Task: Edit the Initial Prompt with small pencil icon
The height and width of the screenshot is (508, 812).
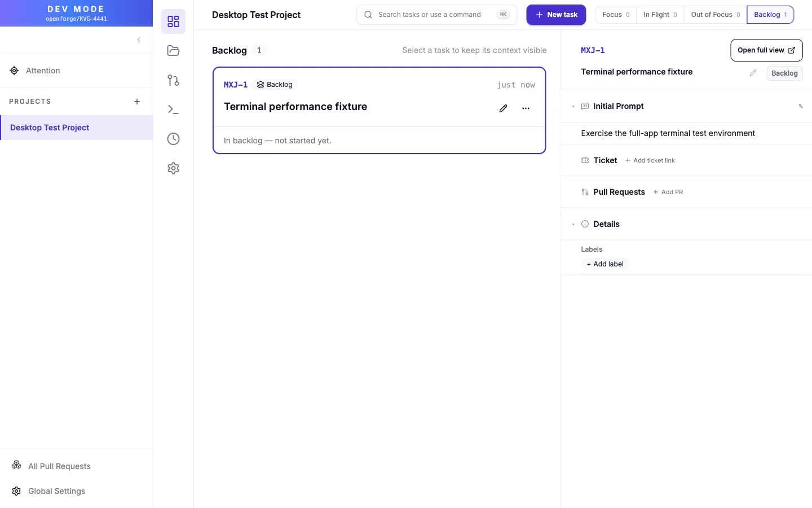Action: click(x=801, y=106)
